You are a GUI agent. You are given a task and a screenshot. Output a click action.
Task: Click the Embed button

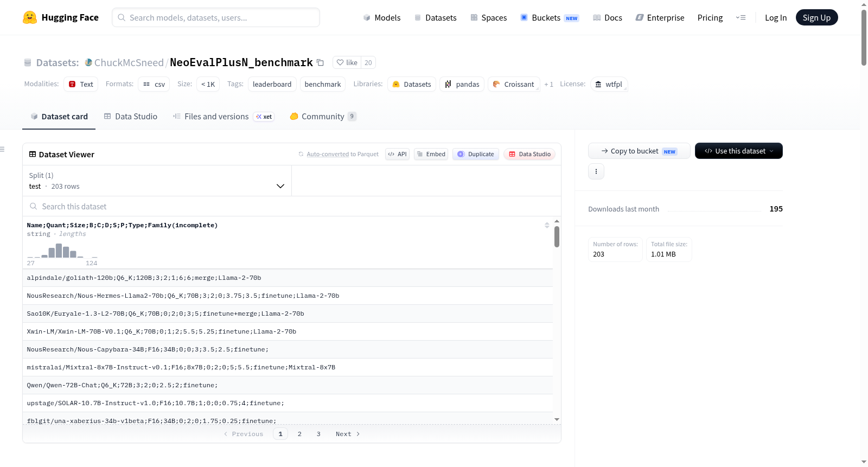click(431, 154)
